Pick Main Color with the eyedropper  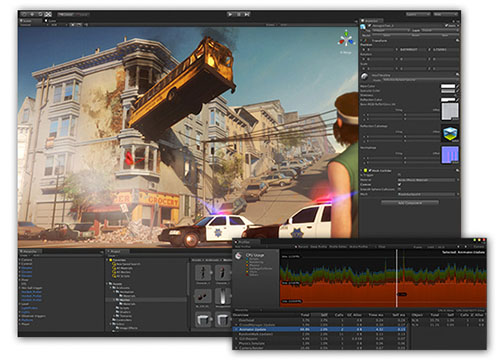[458, 86]
